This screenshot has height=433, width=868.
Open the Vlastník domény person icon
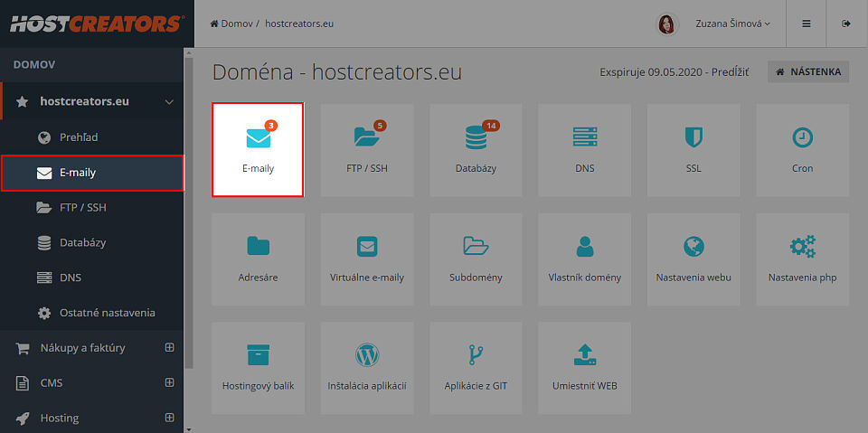(585, 246)
